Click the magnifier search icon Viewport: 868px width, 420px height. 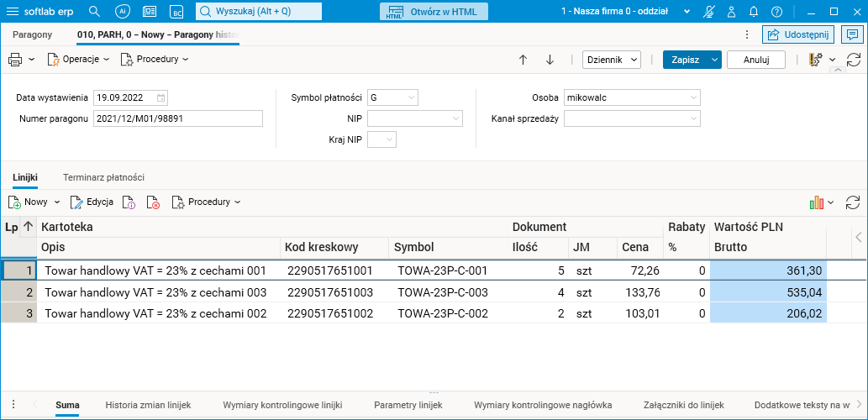tap(95, 11)
